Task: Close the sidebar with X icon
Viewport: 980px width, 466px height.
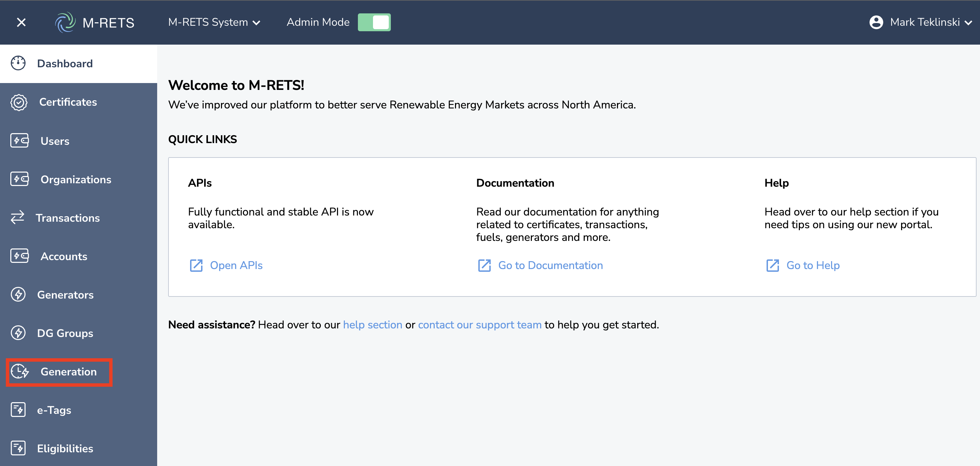Action: (x=21, y=22)
